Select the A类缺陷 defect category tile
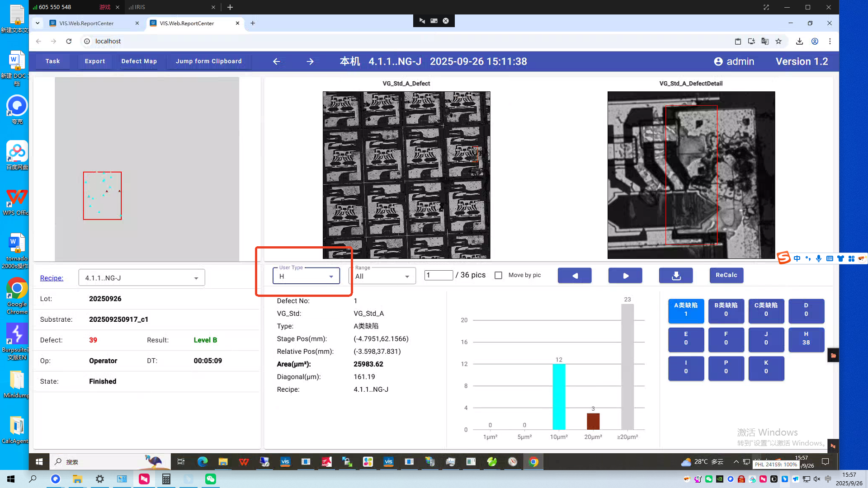The height and width of the screenshot is (488, 868). (x=686, y=310)
